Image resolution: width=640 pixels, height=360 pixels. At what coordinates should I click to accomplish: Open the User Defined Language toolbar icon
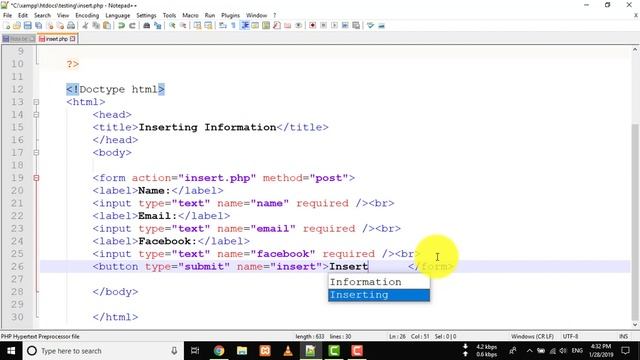[x=255, y=25]
